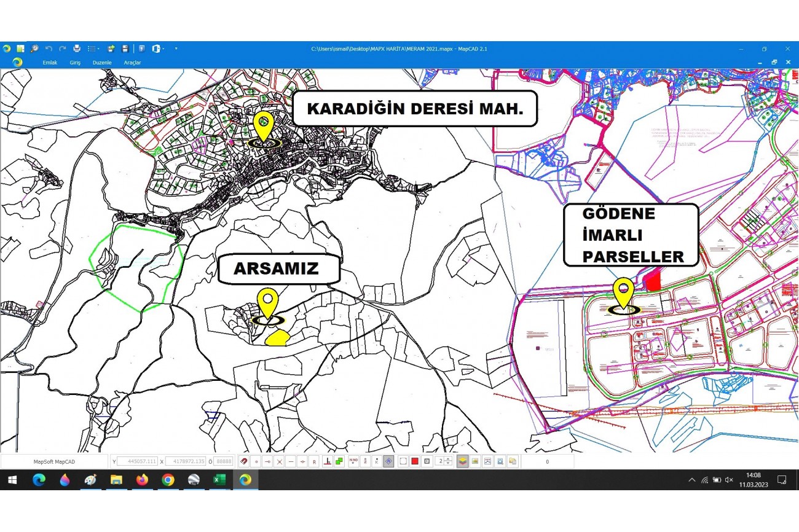799x532 pixels.
Task: Click the MapSoft MapCAD status bar button
Action: [54, 461]
